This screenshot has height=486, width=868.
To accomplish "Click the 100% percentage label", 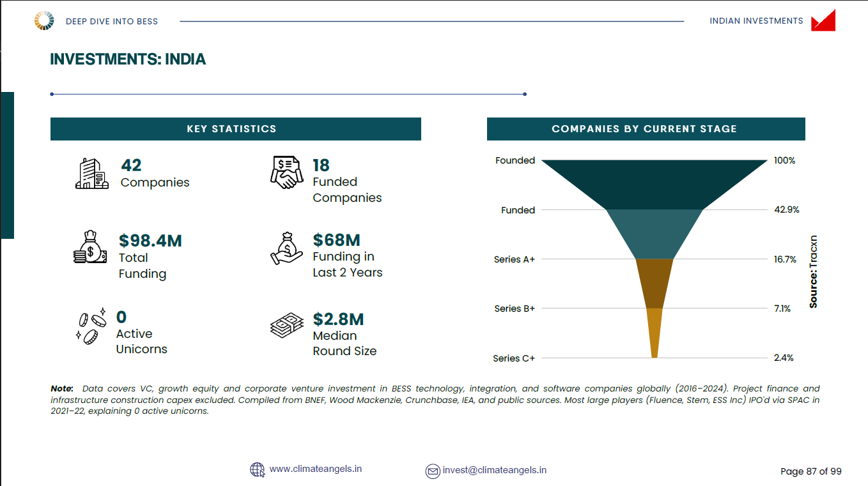I will pos(785,160).
